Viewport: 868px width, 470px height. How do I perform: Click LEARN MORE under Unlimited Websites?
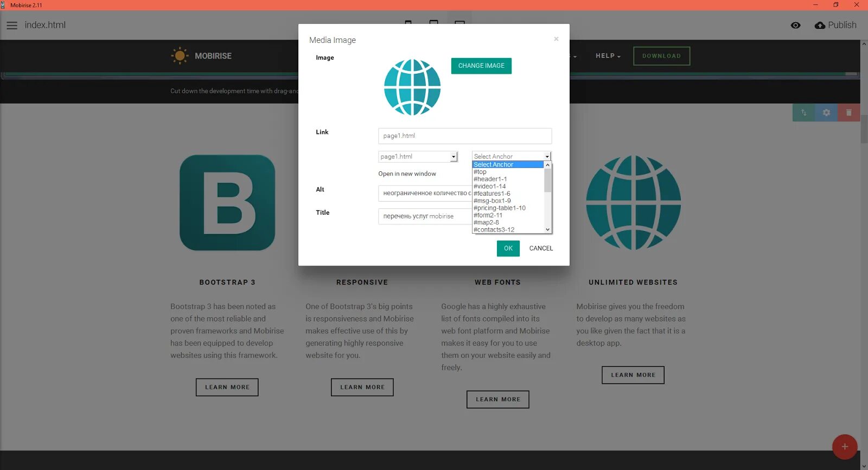(633, 375)
